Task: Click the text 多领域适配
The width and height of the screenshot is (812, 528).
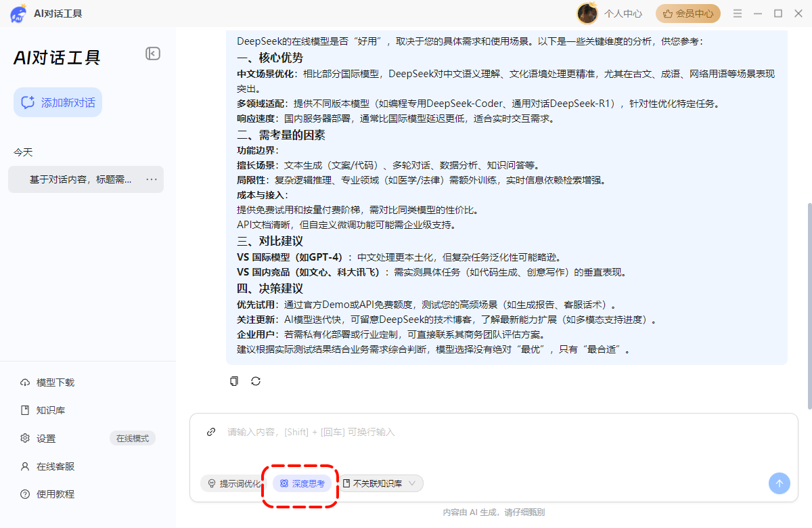Action: click(260, 104)
